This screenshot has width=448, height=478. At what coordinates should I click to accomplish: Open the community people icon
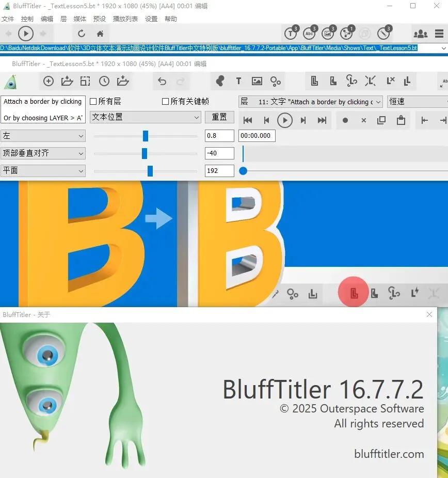[420, 34]
